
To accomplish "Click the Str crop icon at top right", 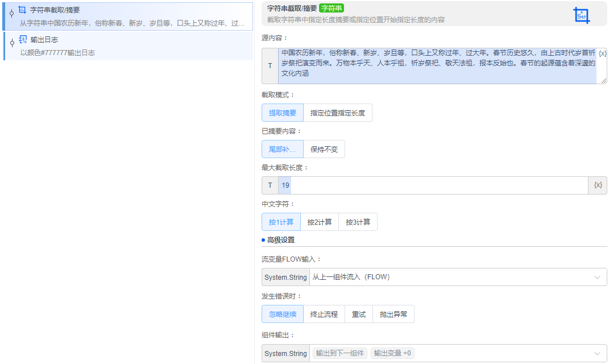I will (x=581, y=15).
